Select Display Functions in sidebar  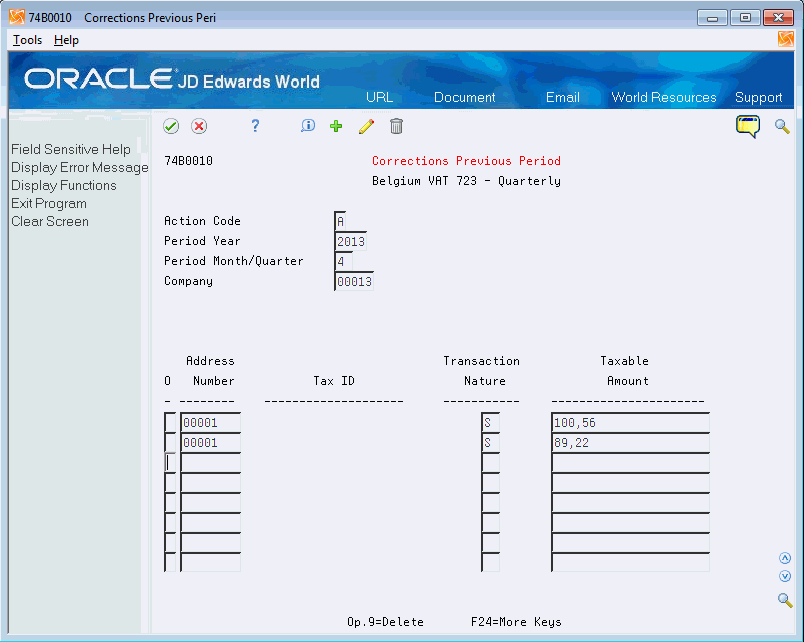click(x=64, y=185)
